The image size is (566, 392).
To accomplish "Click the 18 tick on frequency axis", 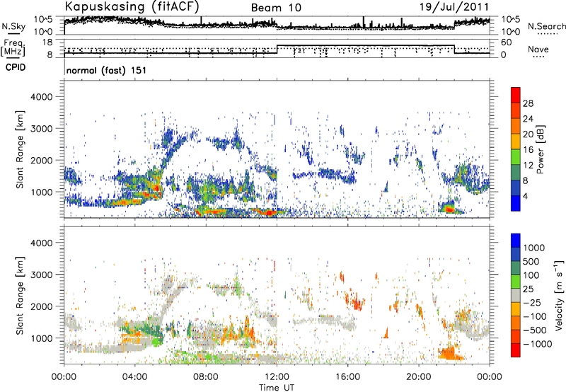I will point(47,42).
